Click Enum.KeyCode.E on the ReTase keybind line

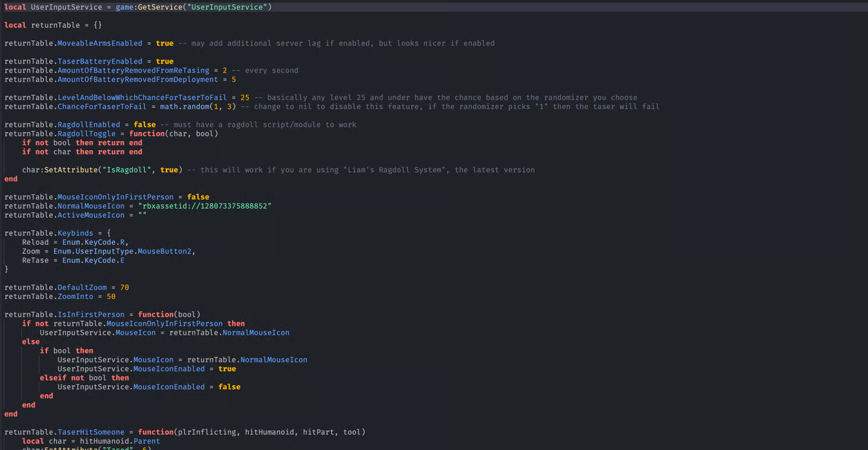(x=93, y=261)
